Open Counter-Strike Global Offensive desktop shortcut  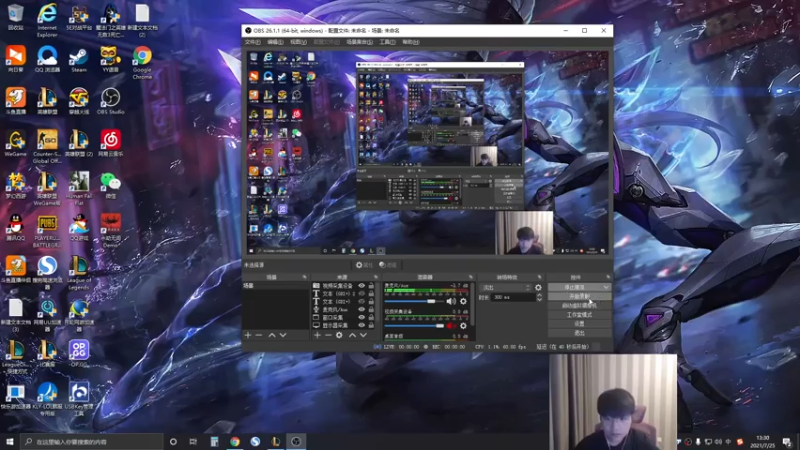47,146
